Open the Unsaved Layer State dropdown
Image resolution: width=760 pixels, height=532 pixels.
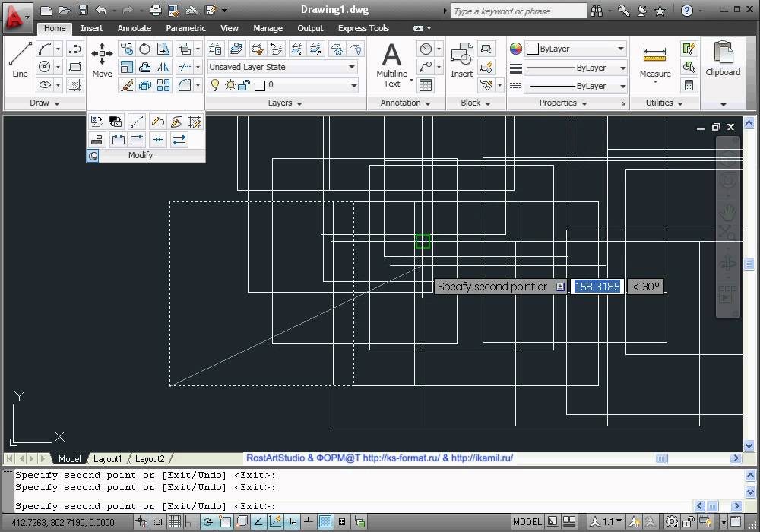click(x=283, y=67)
